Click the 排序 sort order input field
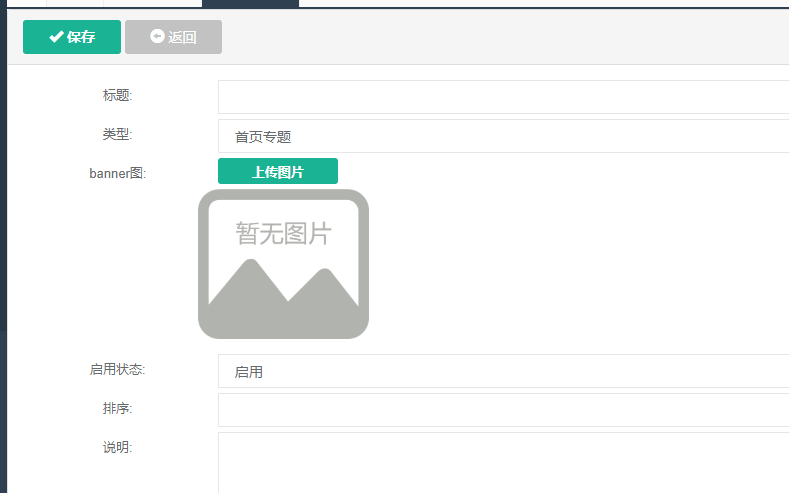789x493 pixels. pos(503,410)
